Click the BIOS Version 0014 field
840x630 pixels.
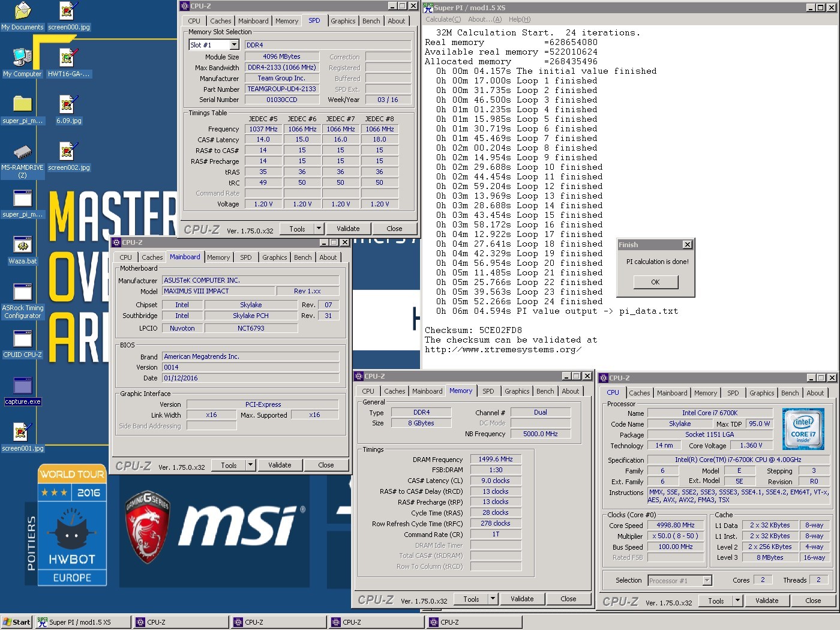250,367
